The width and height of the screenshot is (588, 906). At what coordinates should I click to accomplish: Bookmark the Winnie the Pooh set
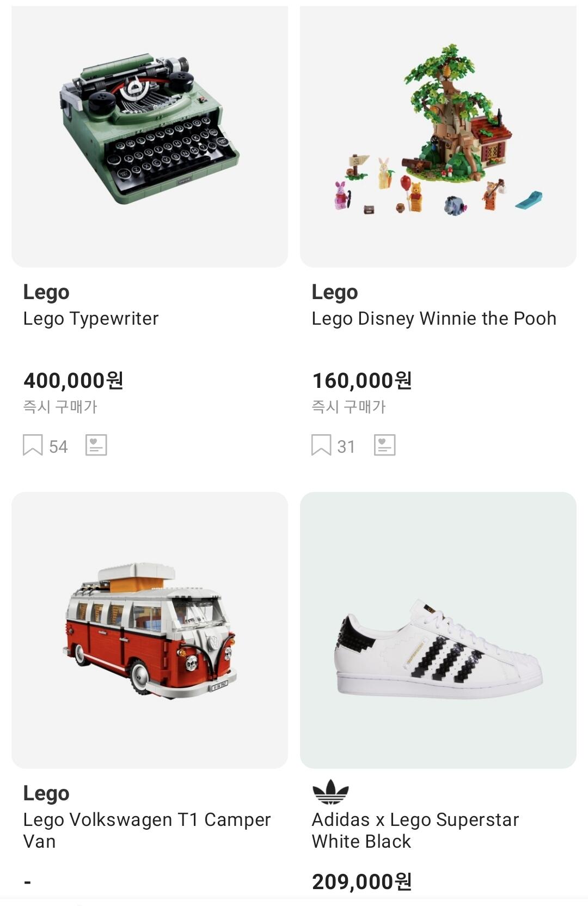point(321,445)
